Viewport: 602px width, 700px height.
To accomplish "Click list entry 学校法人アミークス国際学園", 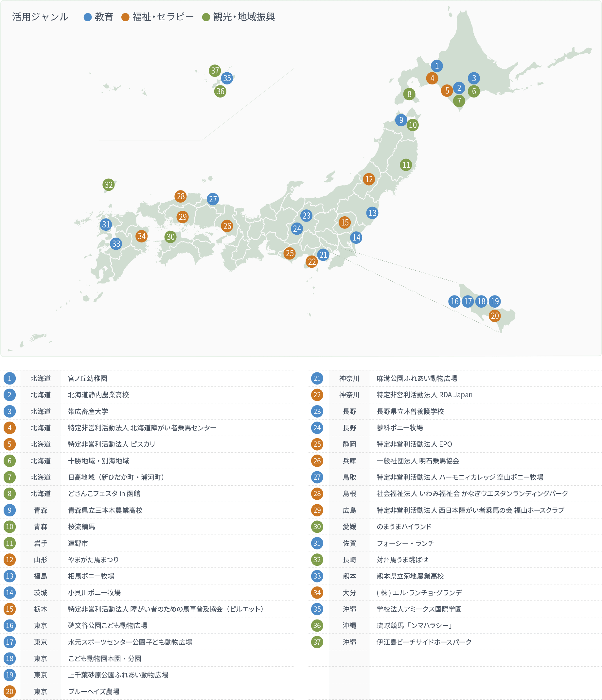I will tap(419, 609).
